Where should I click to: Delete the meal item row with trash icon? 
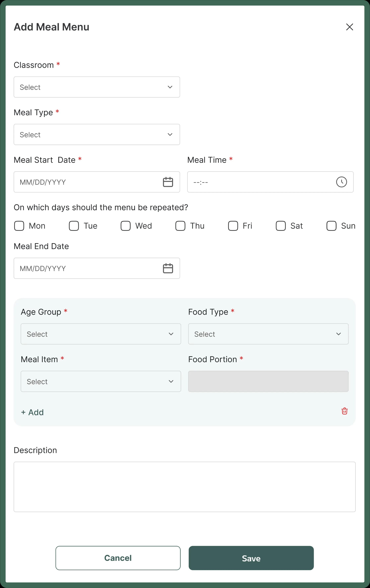point(344,411)
